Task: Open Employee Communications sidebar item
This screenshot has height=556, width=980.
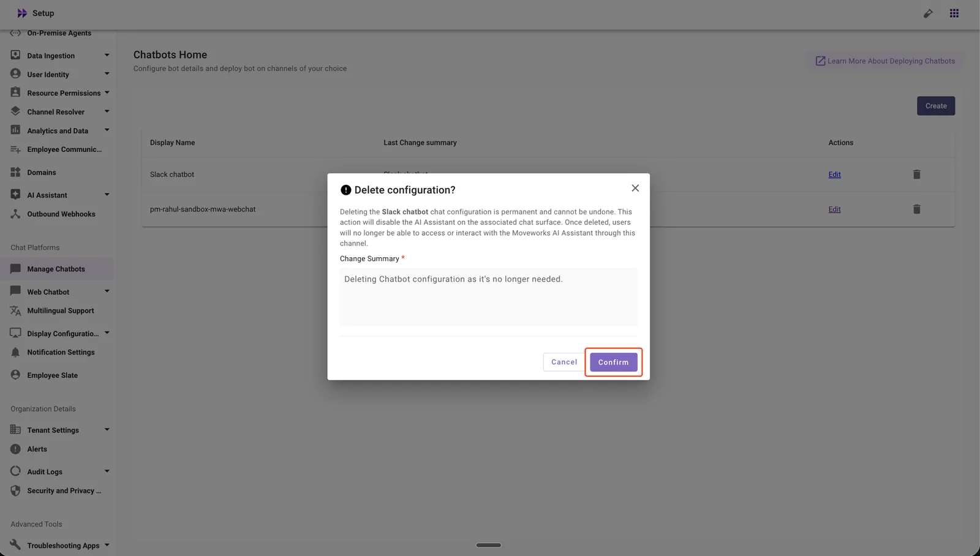Action: coord(64,149)
